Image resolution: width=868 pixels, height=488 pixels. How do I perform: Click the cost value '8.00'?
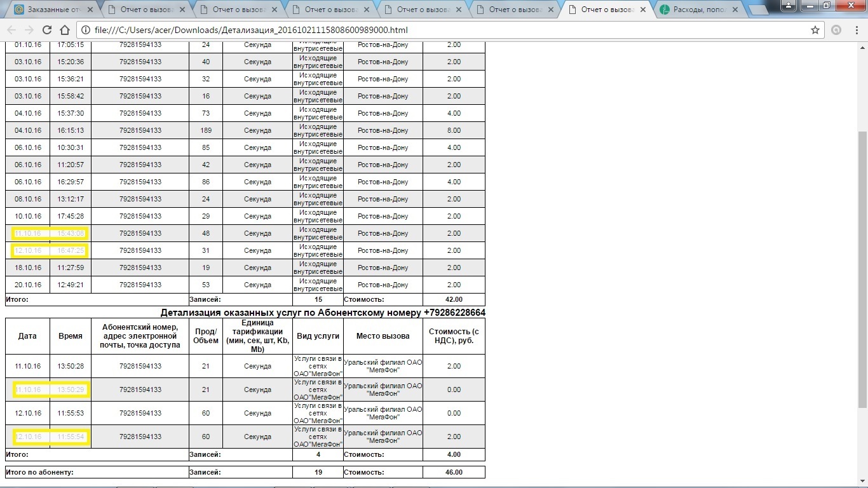coord(454,131)
